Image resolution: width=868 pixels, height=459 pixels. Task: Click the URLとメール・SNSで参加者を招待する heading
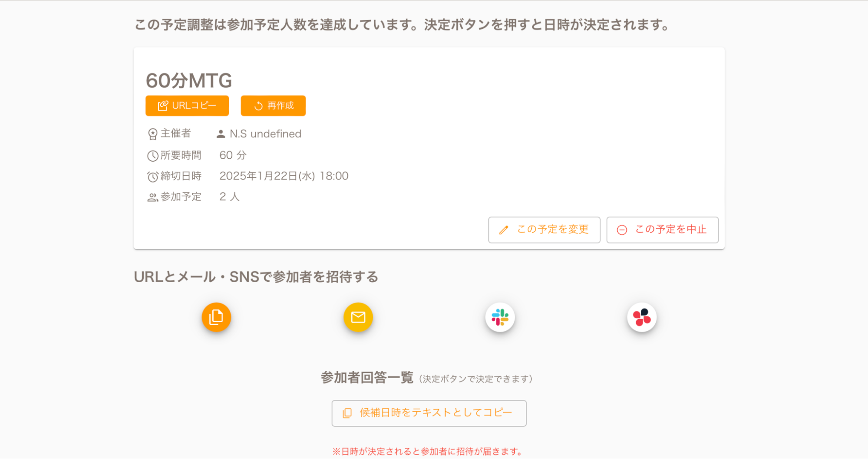(x=256, y=277)
